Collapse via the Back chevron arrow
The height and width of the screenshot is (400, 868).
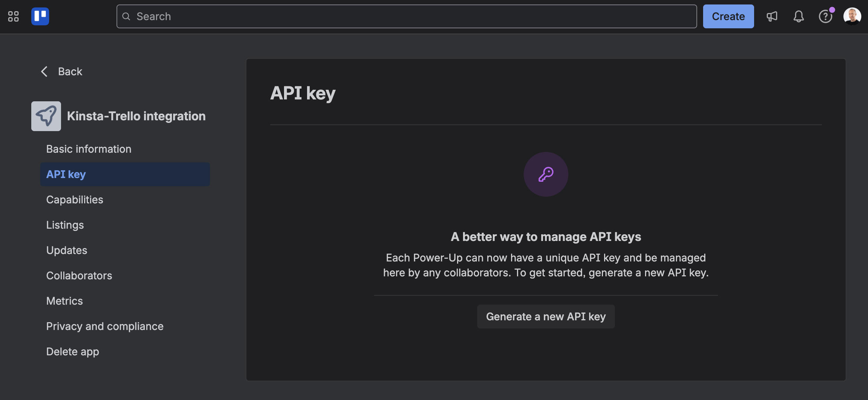[44, 71]
